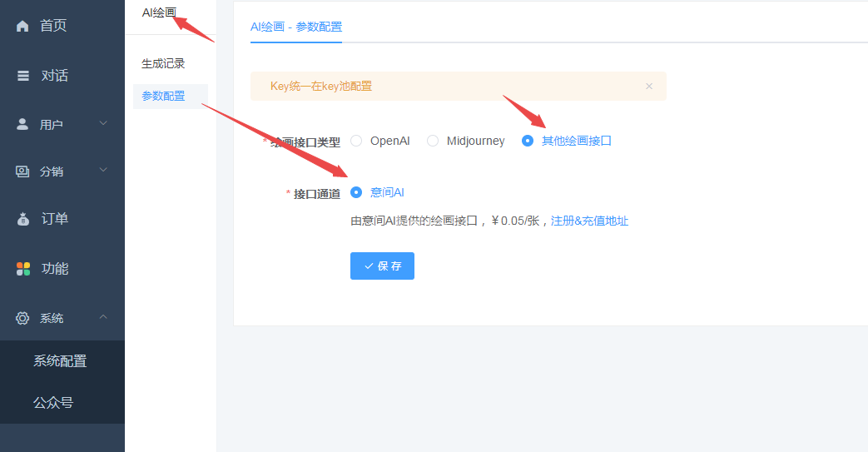Select 其他绘画接口 radio option
This screenshot has width=868, height=452.
[528, 141]
